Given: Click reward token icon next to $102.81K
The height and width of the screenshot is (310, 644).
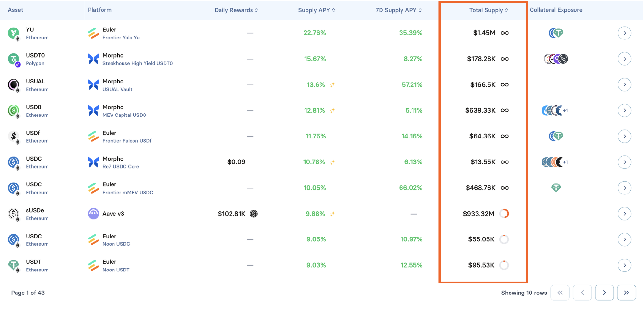Looking at the screenshot, I should [254, 214].
